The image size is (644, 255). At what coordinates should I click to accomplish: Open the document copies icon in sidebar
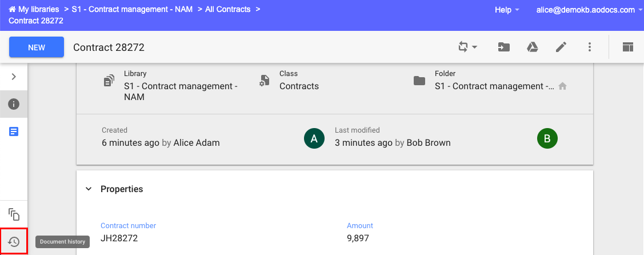14,214
